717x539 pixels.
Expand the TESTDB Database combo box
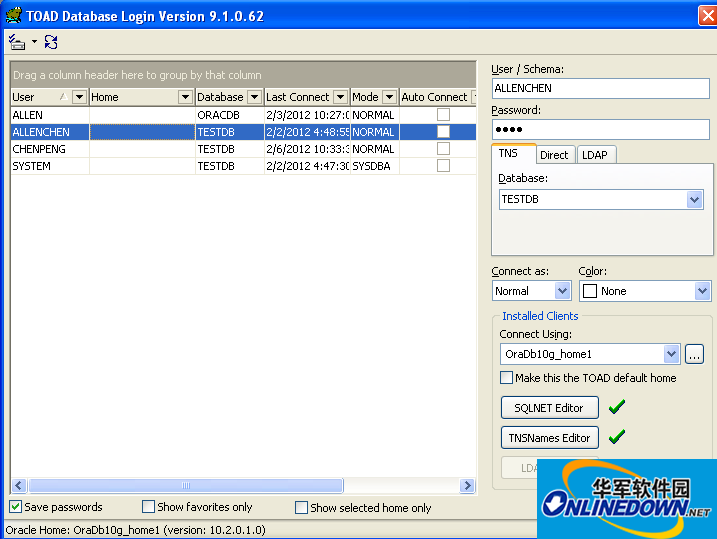click(x=695, y=199)
